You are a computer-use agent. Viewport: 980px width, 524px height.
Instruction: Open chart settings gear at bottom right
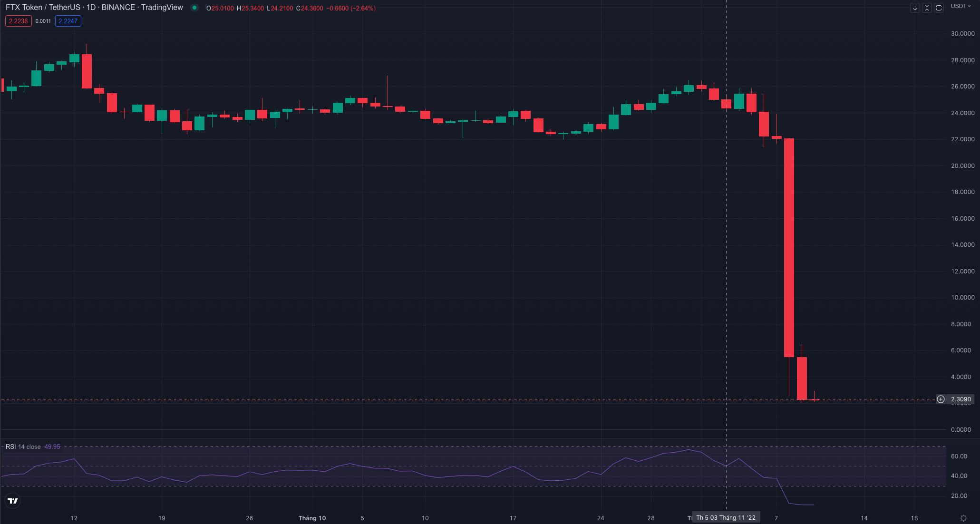(x=963, y=518)
